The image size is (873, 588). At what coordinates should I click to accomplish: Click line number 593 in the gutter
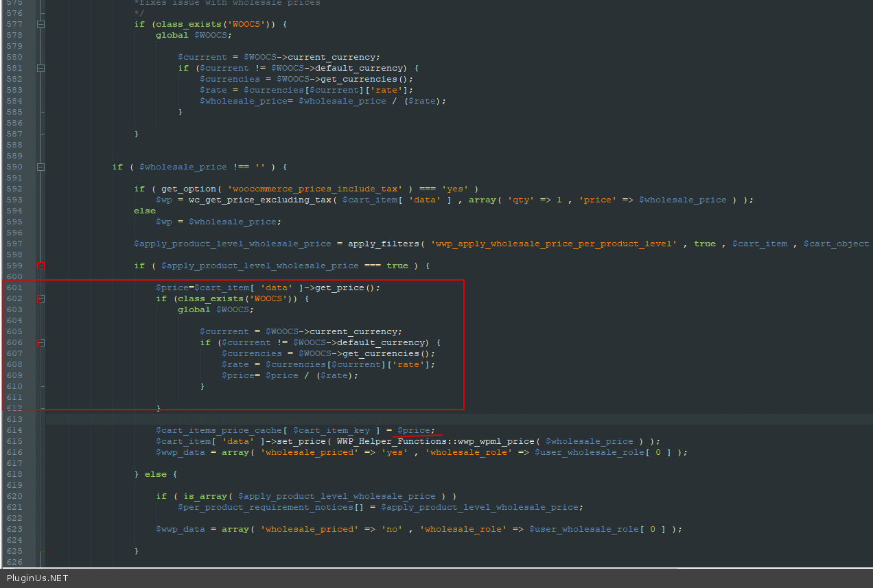pos(14,200)
